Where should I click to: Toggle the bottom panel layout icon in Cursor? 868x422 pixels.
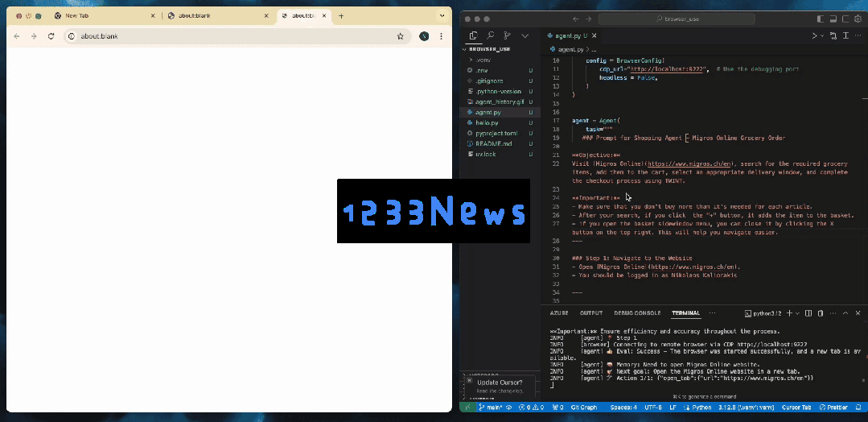(x=833, y=19)
